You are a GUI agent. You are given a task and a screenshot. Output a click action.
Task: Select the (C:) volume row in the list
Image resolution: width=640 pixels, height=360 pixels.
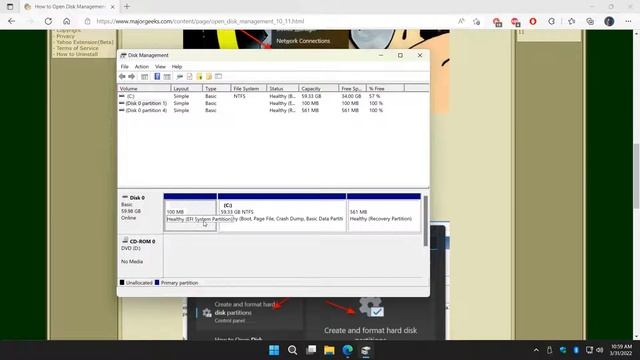coord(273,96)
